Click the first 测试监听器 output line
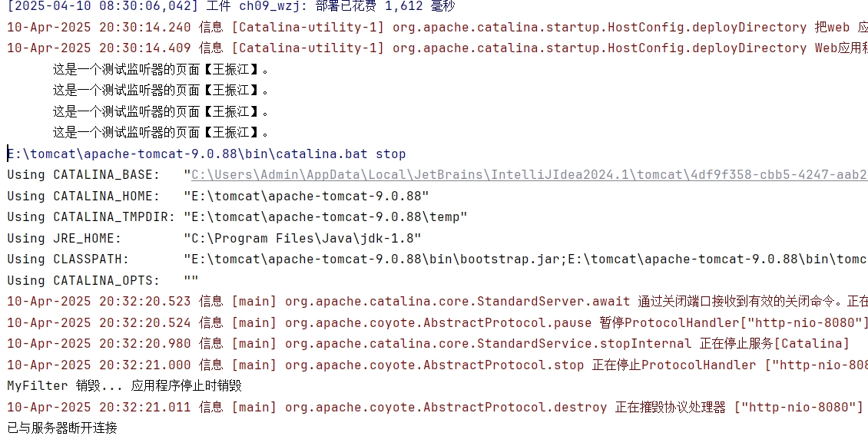The height and width of the screenshot is (446, 868). pos(161,70)
